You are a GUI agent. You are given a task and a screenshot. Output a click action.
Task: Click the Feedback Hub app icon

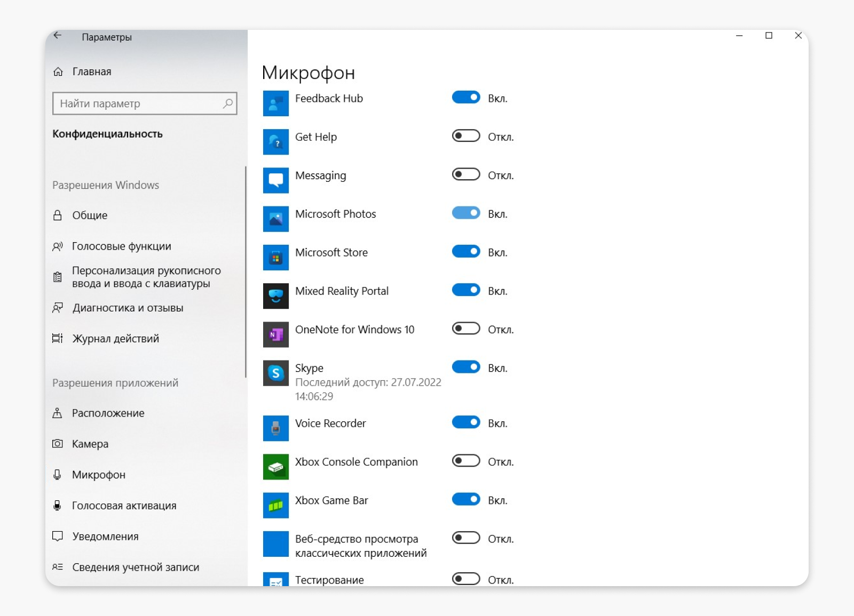tap(275, 103)
